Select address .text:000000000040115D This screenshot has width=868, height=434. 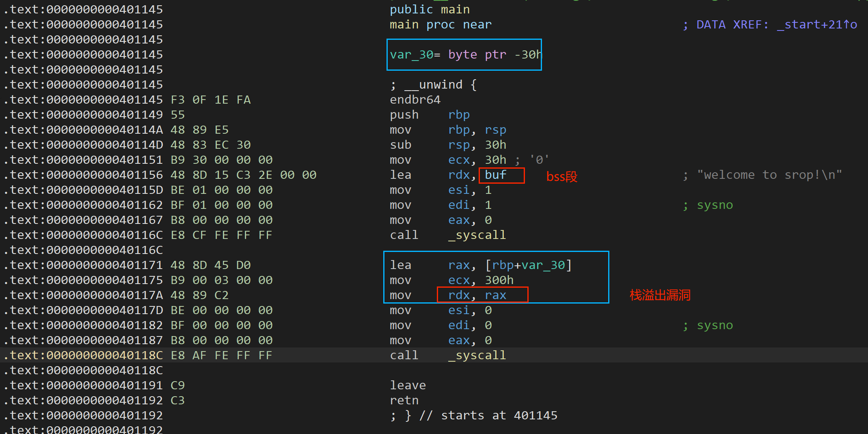tap(83, 190)
